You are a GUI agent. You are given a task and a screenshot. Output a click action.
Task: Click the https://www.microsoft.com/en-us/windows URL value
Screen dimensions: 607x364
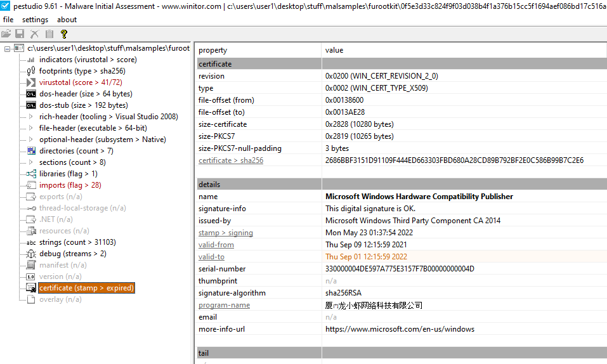[400, 329]
